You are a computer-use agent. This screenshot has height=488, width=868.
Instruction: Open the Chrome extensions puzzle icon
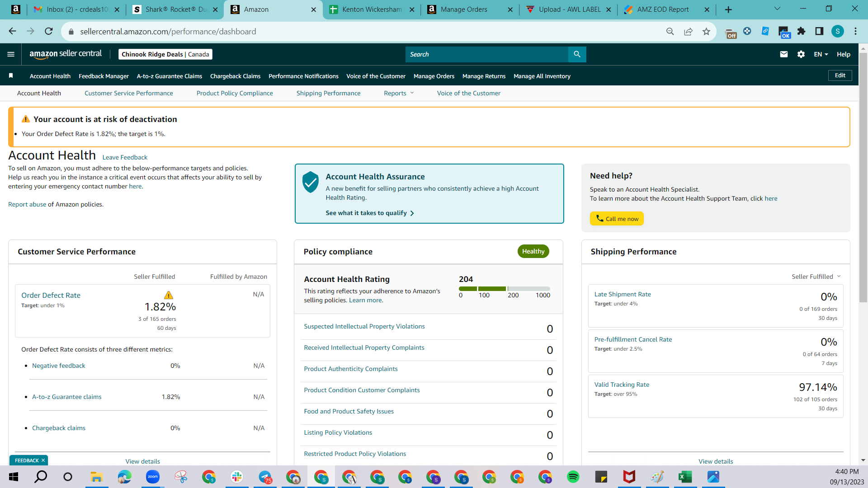pyautogui.click(x=801, y=31)
